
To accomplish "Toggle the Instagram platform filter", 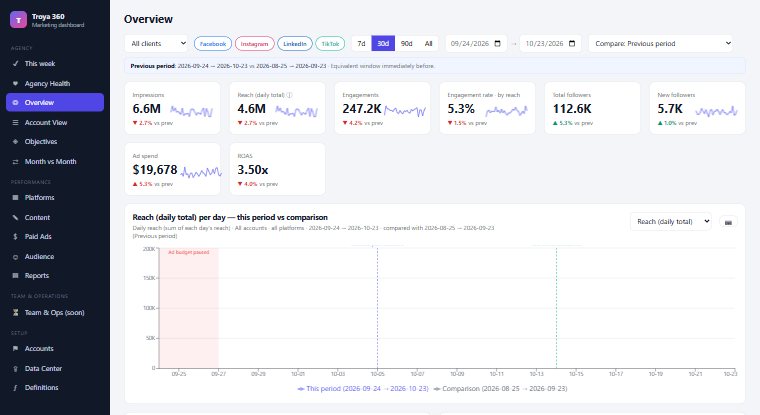I will (x=254, y=44).
